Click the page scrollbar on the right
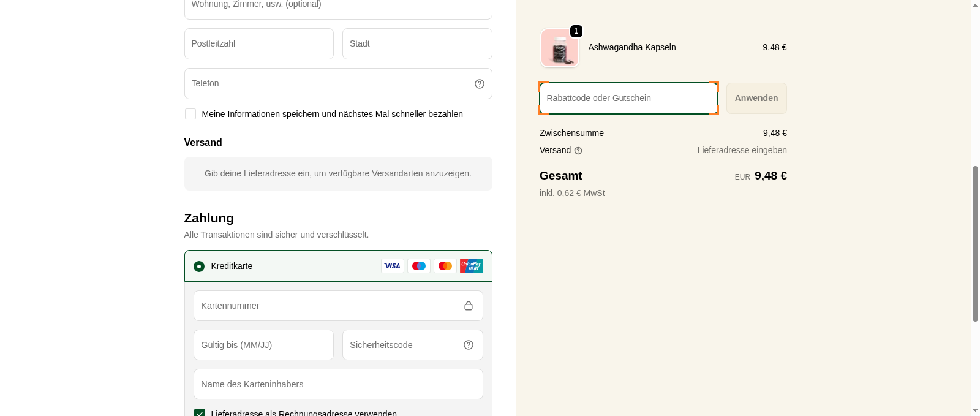Viewport: 980px width, 416px height. click(976, 245)
